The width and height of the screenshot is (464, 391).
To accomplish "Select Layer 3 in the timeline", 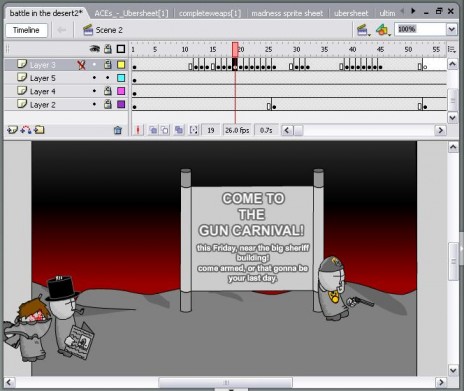I will point(43,65).
